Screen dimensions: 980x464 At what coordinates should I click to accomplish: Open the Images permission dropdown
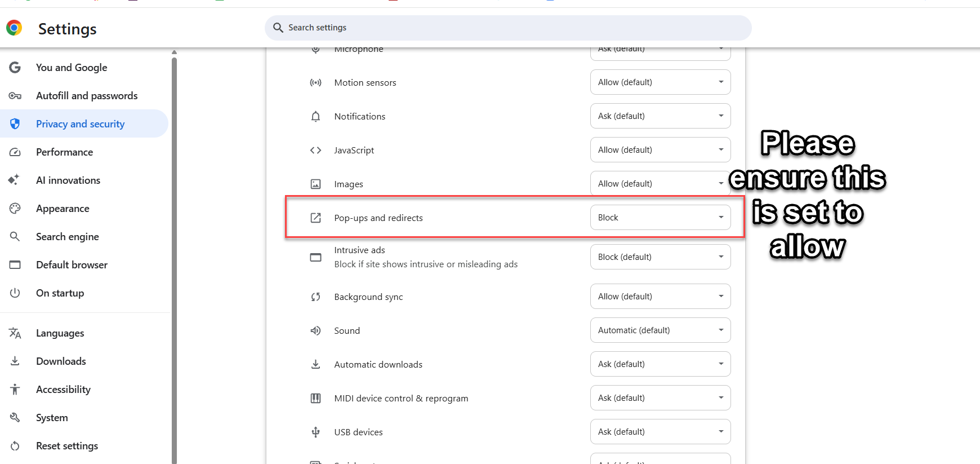tap(661, 184)
